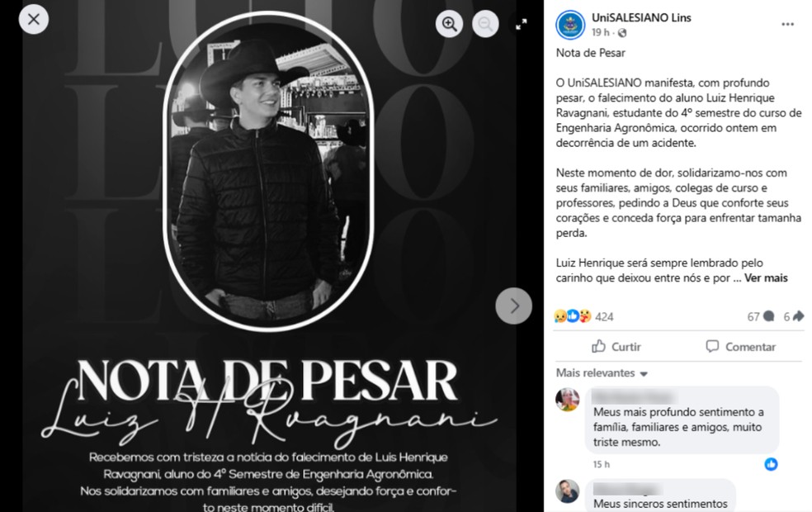
Task: Click the 424 reactions count
Action: 604,316
